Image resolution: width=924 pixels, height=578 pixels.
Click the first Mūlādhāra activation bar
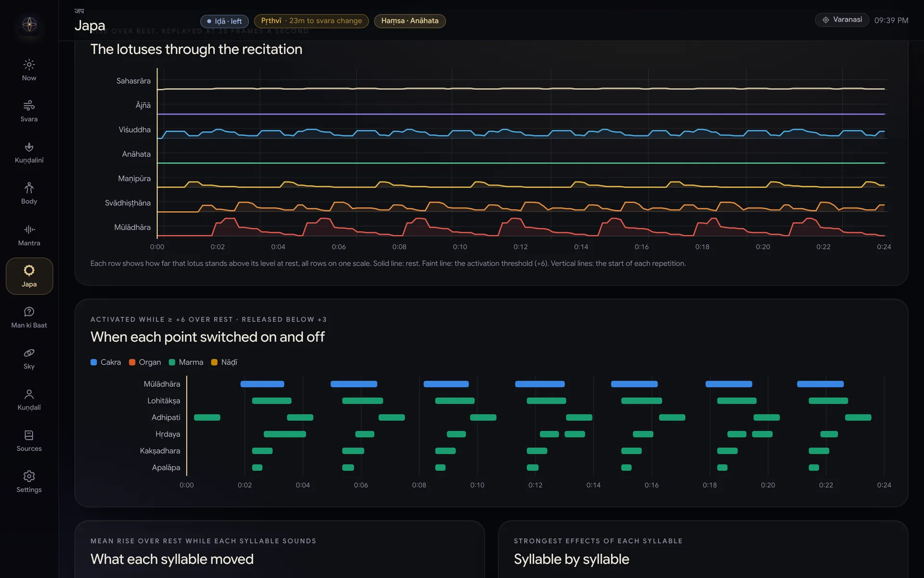[262, 384]
